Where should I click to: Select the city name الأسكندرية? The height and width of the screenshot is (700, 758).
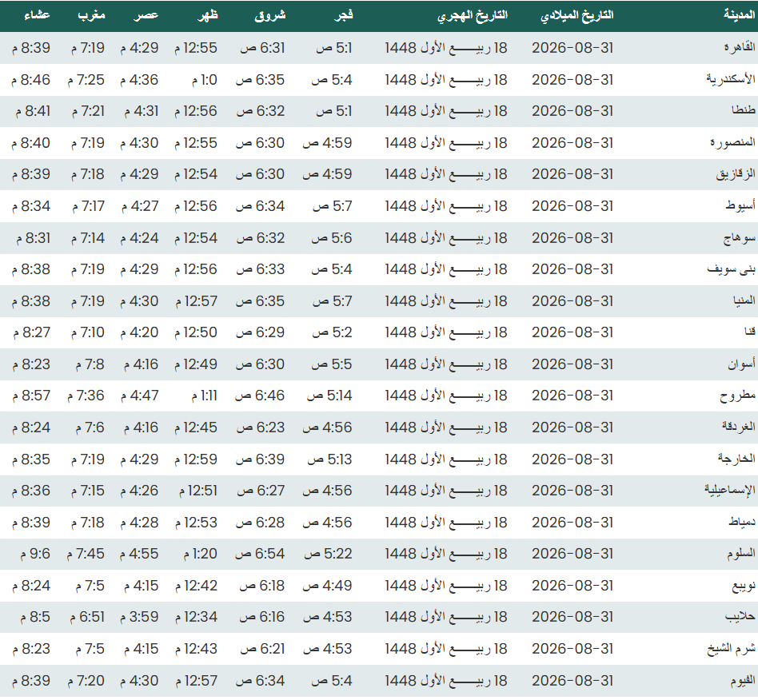731,79
